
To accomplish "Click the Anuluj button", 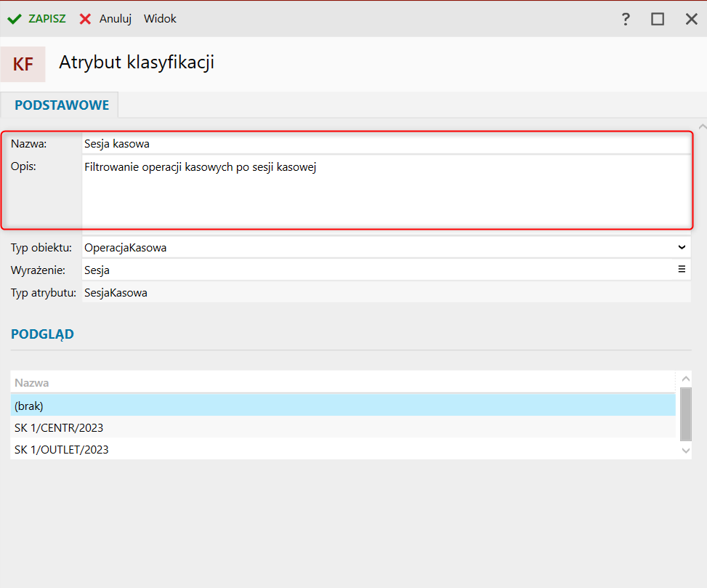I will tap(116, 19).
